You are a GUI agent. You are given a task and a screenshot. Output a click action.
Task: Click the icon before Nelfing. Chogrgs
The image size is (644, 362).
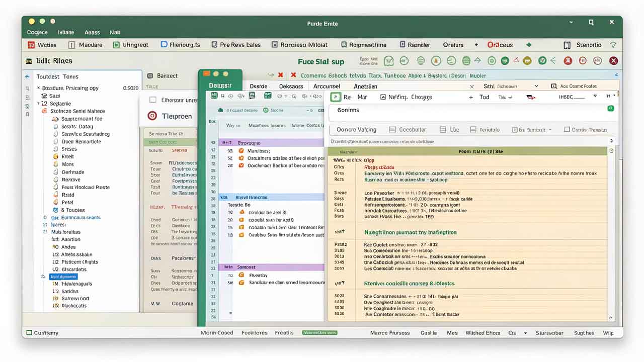click(x=383, y=97)
